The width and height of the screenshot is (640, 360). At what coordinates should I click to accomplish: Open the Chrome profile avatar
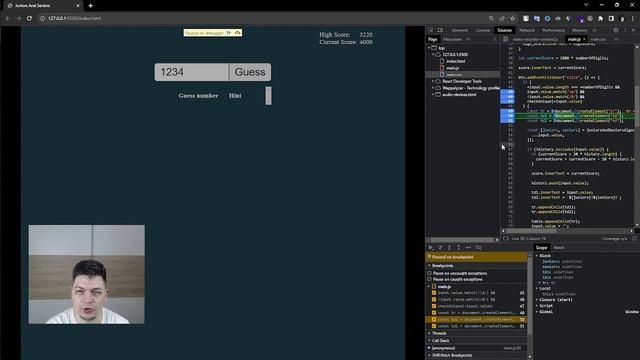(x=622, y=18)
